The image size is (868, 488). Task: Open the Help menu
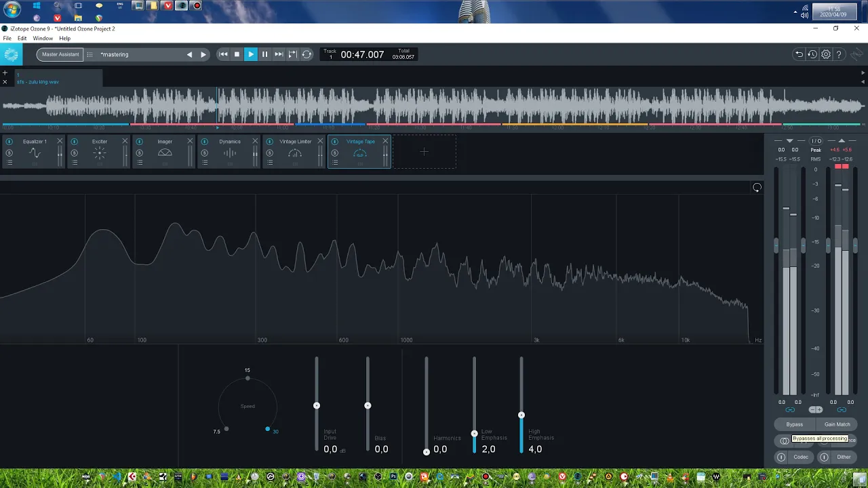click(64, 39)
